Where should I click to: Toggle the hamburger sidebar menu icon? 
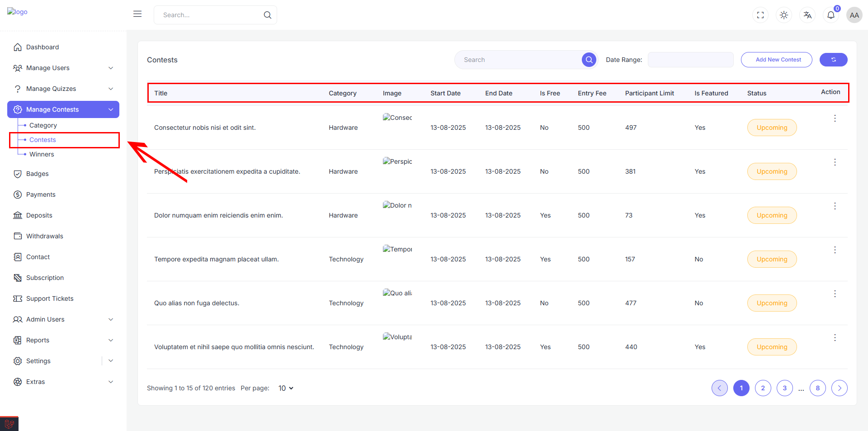click(x=137, y=14)
